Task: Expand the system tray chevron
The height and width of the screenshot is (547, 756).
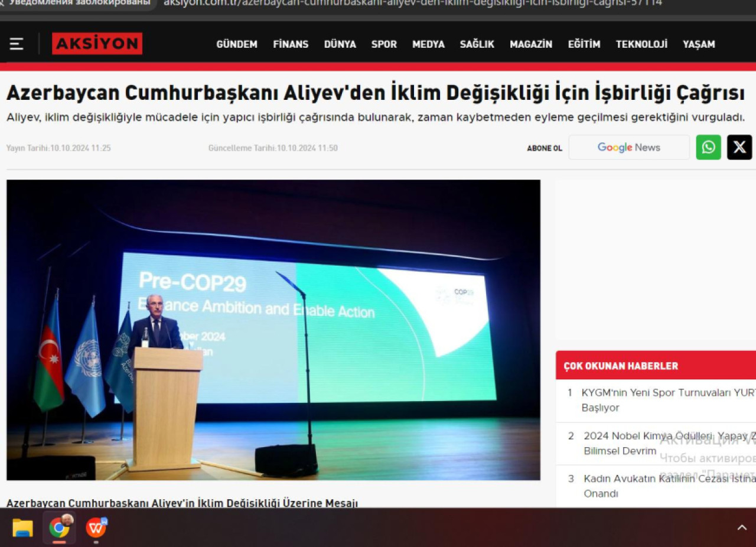Action: (x=742, y=528)
